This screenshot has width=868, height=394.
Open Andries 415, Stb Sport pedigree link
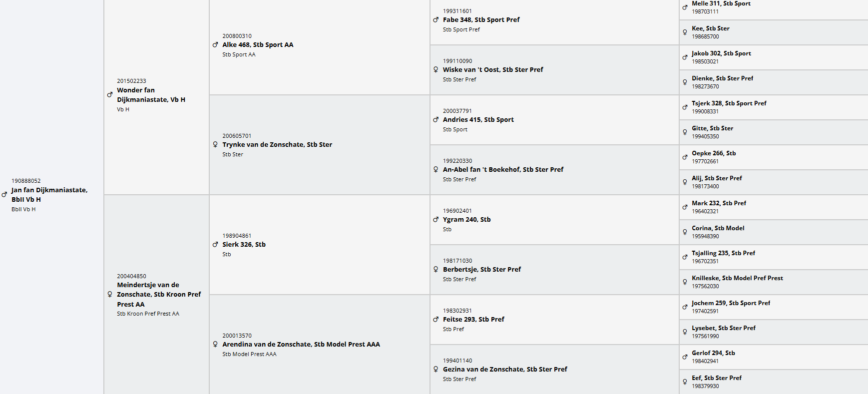click(x=478, y=120)
